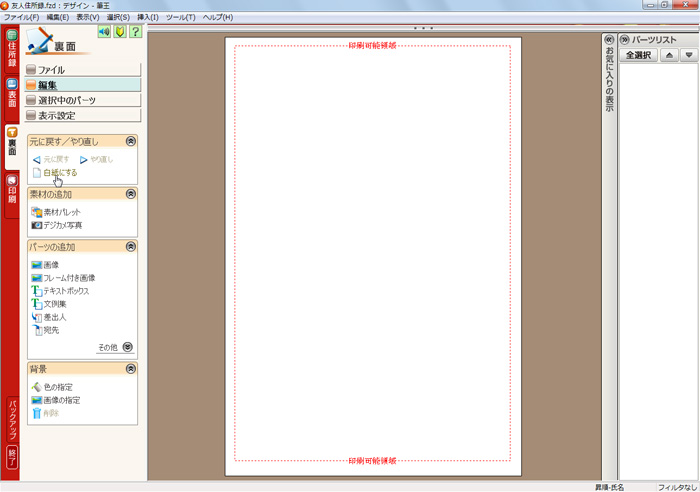Open 素材パレット material palette
This screenshot has width=700, height=492.
pos(62,212)
